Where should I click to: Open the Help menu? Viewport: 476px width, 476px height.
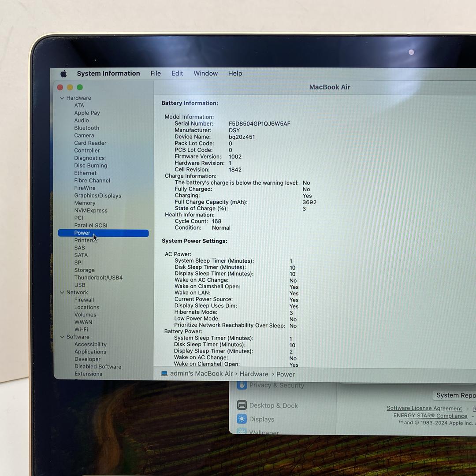235,74
